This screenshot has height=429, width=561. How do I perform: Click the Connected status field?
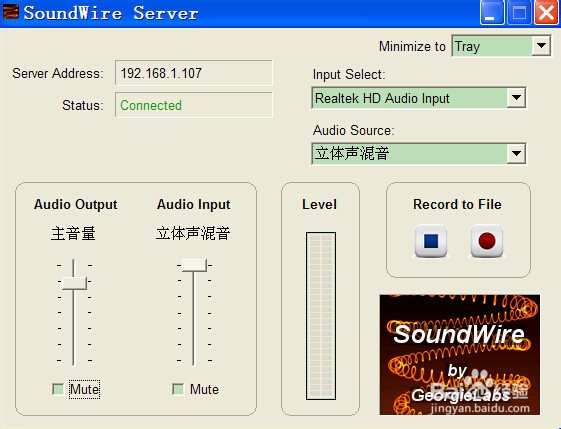click(194, 105)
